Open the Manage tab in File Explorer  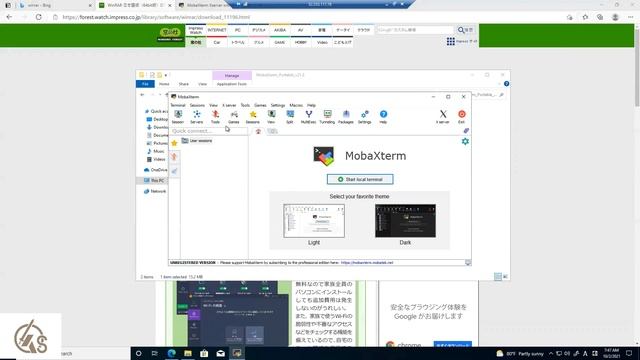[232, 76]
